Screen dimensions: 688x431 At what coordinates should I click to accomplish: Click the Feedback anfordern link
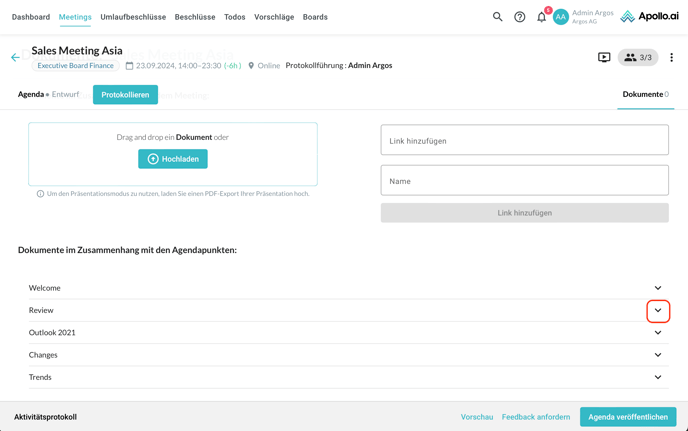536,417
